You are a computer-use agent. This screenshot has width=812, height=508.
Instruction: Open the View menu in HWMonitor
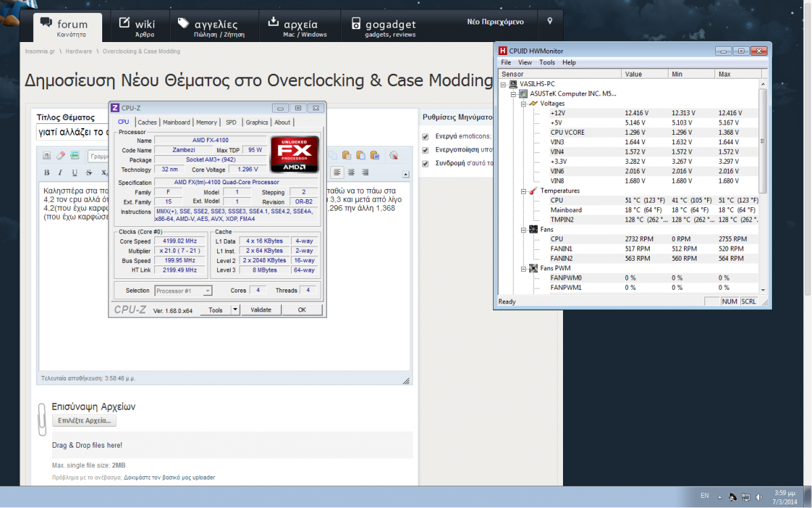(x=525, y=62)
